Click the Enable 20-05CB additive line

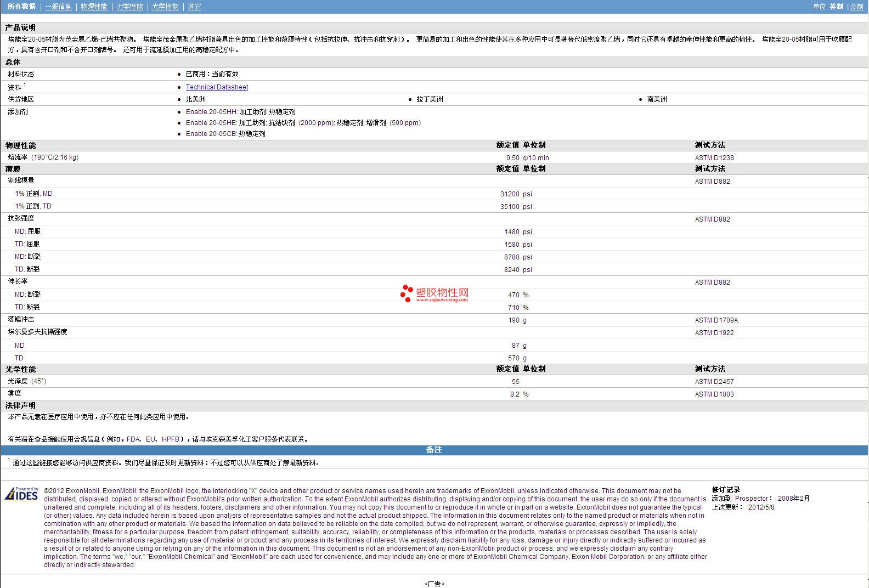(x=225, y=134)
